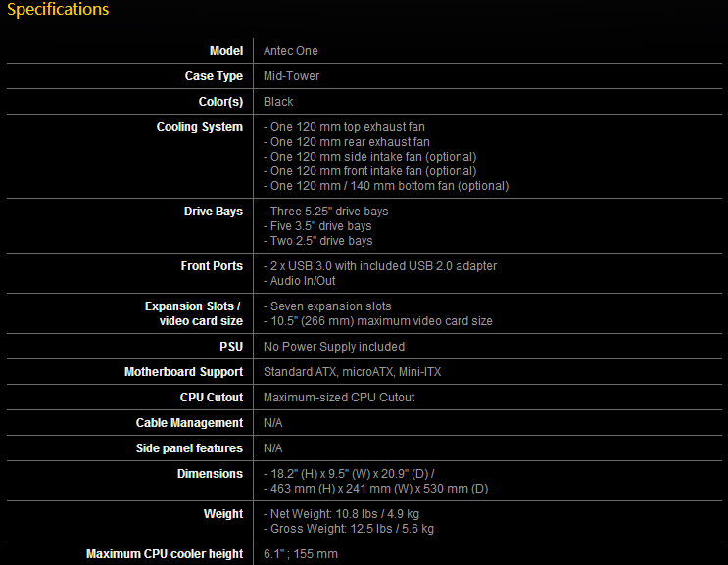Click the Gross Weight 12.5 lbs line
728x565 pixels.
(x=349, y=529)
